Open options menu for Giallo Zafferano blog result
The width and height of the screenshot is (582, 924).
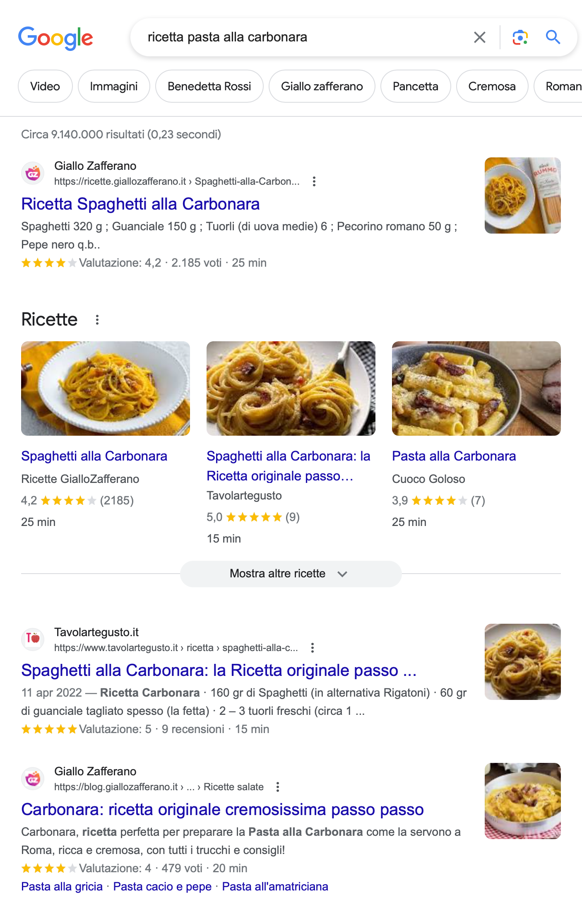pos(278,787)
